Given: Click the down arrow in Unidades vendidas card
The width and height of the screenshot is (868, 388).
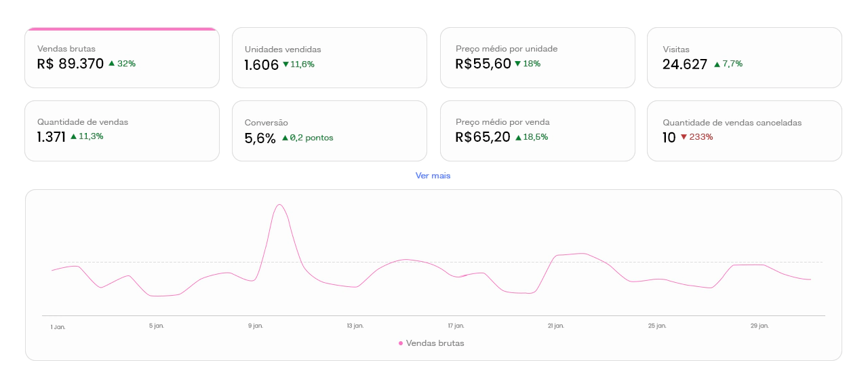Looking at the screenshot, I should (285, 64).
